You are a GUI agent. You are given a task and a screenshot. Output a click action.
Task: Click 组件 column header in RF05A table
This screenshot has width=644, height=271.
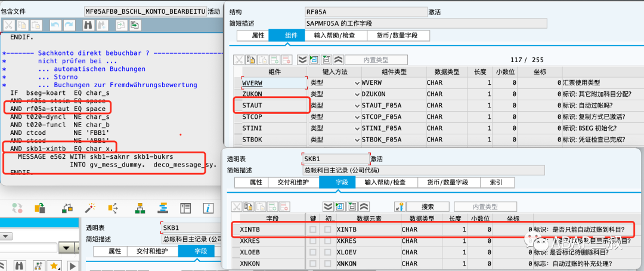coord(274,72)
